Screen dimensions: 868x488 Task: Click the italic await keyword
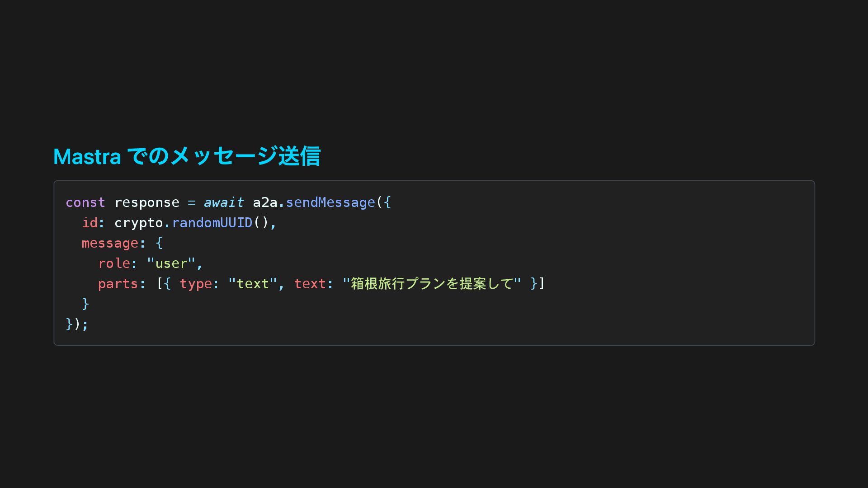click(x=223, y=202)
